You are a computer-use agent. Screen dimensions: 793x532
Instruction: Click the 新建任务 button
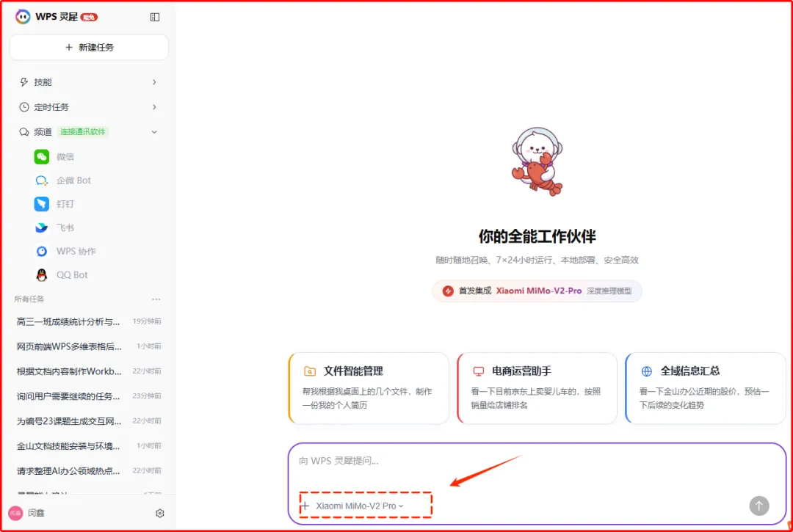click(89, 48)
